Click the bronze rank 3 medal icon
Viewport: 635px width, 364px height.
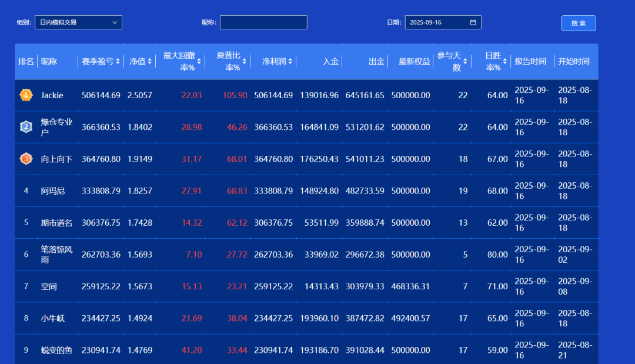[26, 159]
